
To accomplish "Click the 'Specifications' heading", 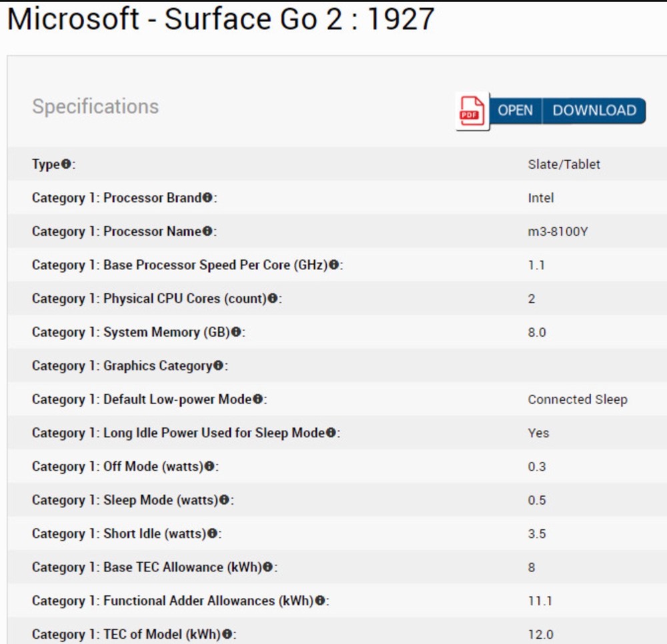I will (95, 106).
